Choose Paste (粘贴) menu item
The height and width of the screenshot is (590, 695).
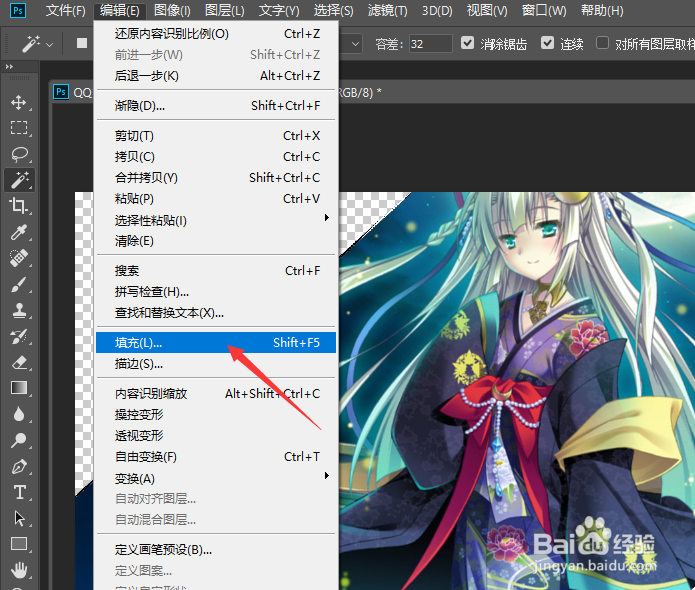(216, 199)
